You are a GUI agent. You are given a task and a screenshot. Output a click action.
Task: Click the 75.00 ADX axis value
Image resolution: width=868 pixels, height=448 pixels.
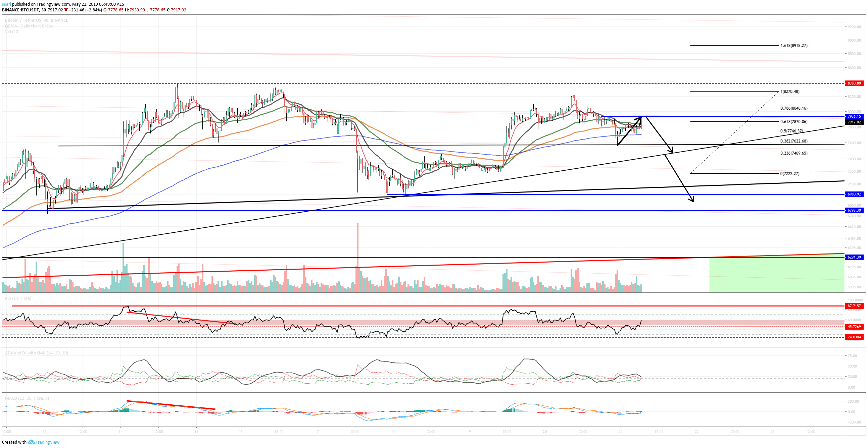pyautogui.click(x=852, y=356)
